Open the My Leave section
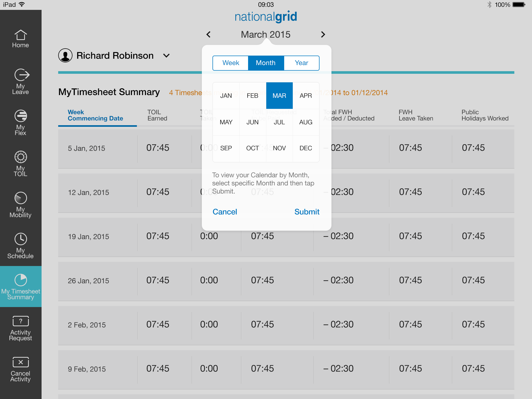 (21, 81)
